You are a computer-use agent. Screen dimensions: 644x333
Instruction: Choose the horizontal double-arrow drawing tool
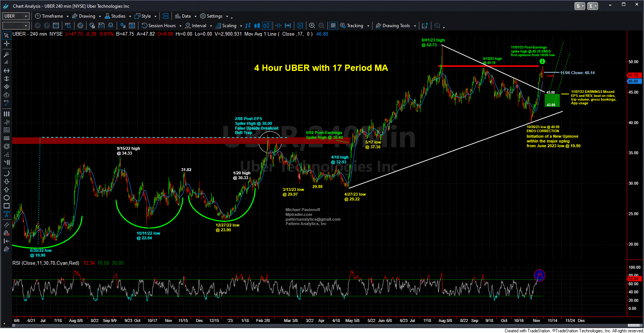6,70
